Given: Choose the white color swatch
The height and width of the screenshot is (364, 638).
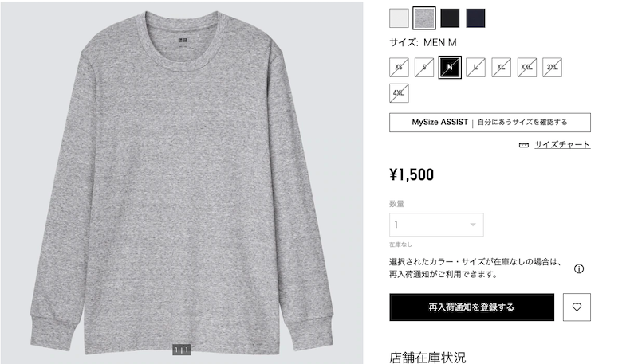Looking at the screenshot, I should click(x=399, y=18).
